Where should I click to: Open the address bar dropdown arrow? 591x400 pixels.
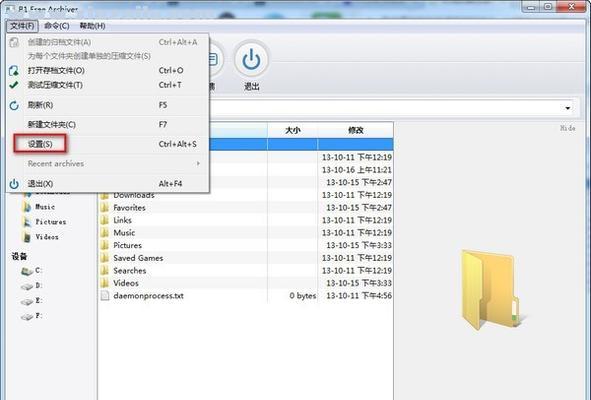[567, 109]
